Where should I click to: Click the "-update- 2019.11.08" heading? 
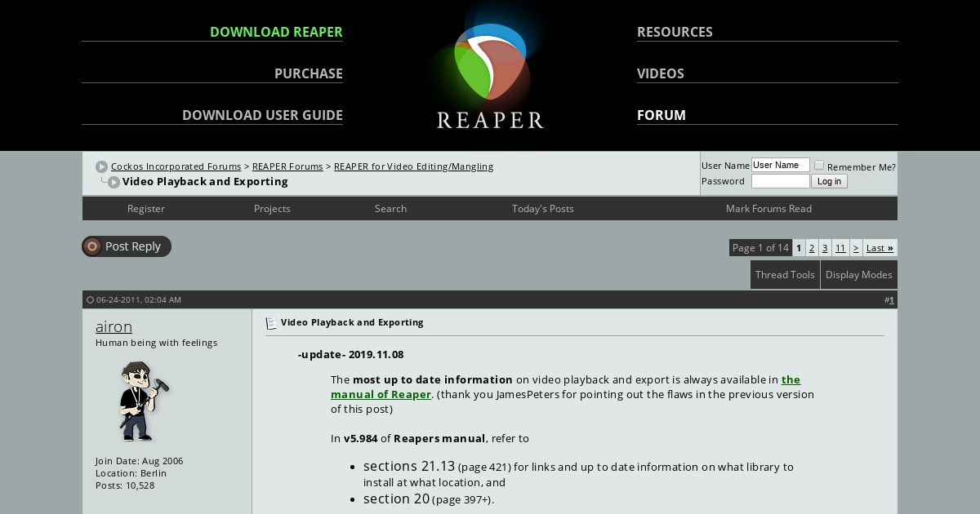(x=350, y=355)
